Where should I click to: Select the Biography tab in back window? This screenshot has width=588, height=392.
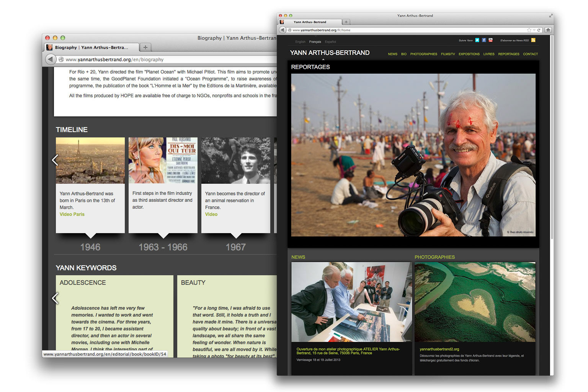click(x=92, y=47)
